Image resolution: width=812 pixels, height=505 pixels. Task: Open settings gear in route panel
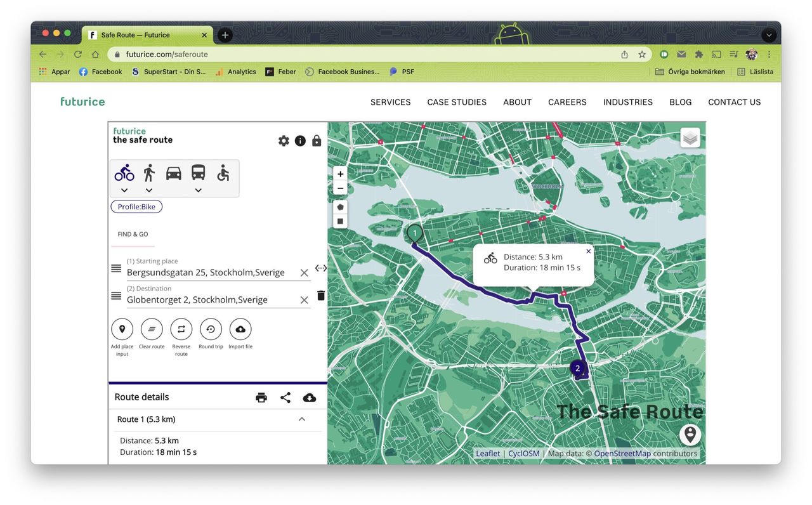(x=284, y=141)
